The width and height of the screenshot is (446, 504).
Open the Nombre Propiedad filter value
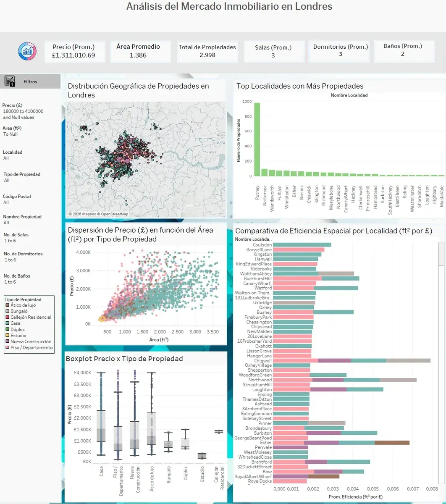(6, 223)
